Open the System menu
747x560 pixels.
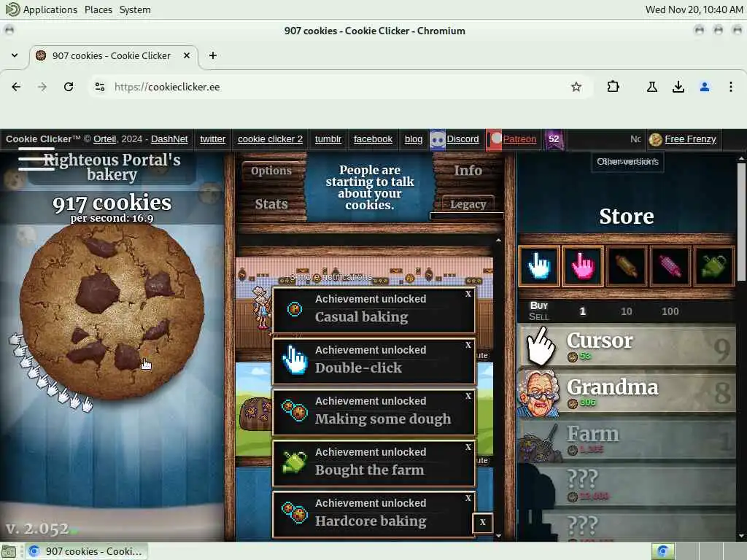click(x=135, y=9)
